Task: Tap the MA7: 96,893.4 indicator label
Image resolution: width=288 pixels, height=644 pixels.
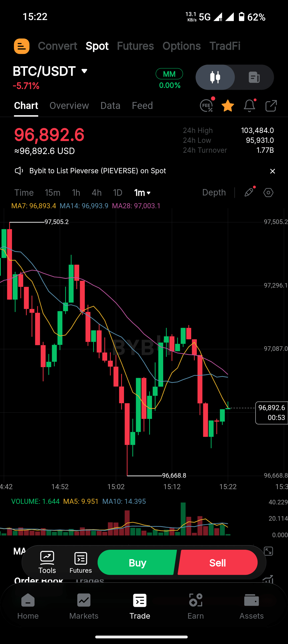Action: click(x=34, y=206)
